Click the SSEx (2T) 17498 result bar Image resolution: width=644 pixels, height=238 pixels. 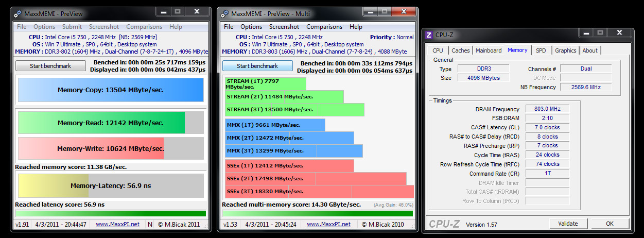316,179
